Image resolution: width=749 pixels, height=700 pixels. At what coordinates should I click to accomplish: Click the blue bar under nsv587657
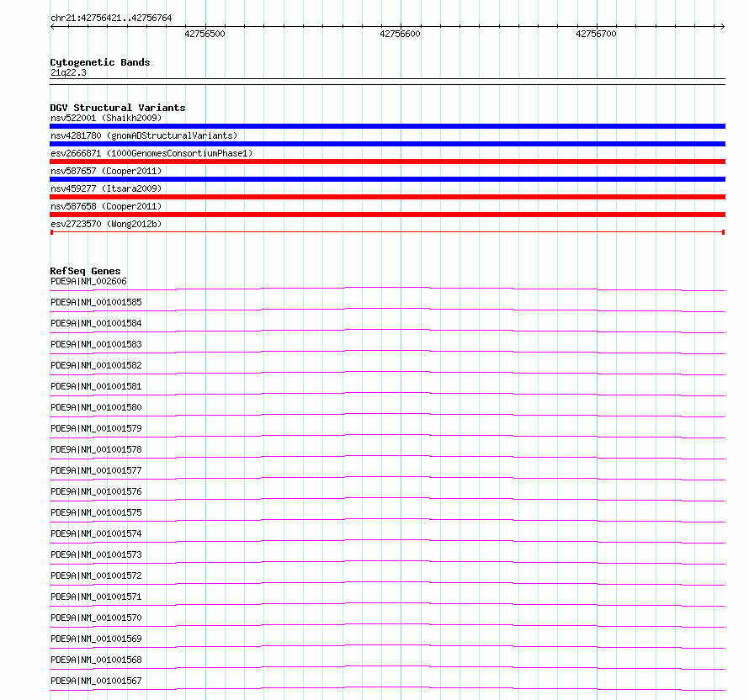387,179
